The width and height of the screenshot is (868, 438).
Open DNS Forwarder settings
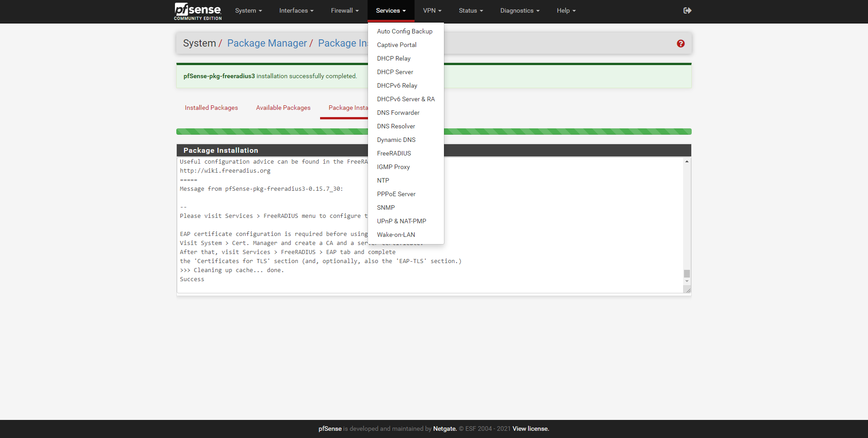(406, 113)
